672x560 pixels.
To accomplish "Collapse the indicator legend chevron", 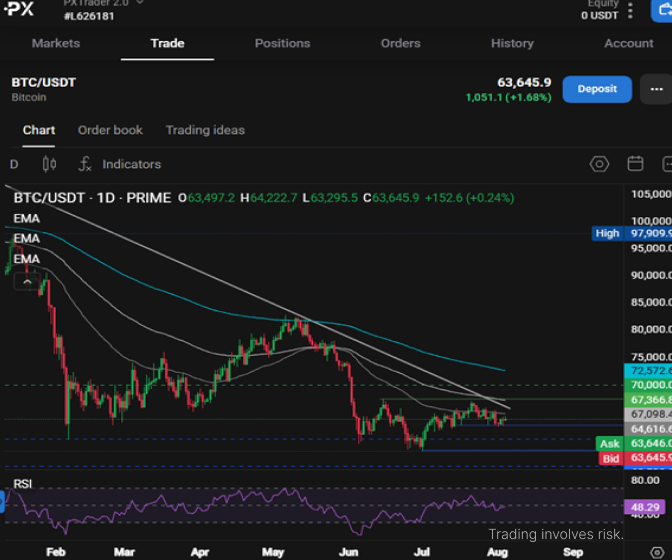I will point(27,282).
